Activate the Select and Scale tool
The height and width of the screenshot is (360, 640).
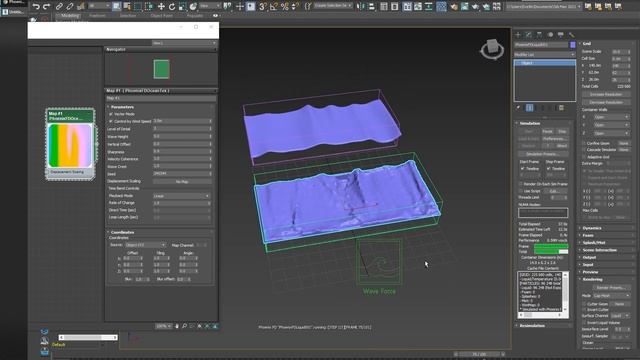click(x=182, y=7)
